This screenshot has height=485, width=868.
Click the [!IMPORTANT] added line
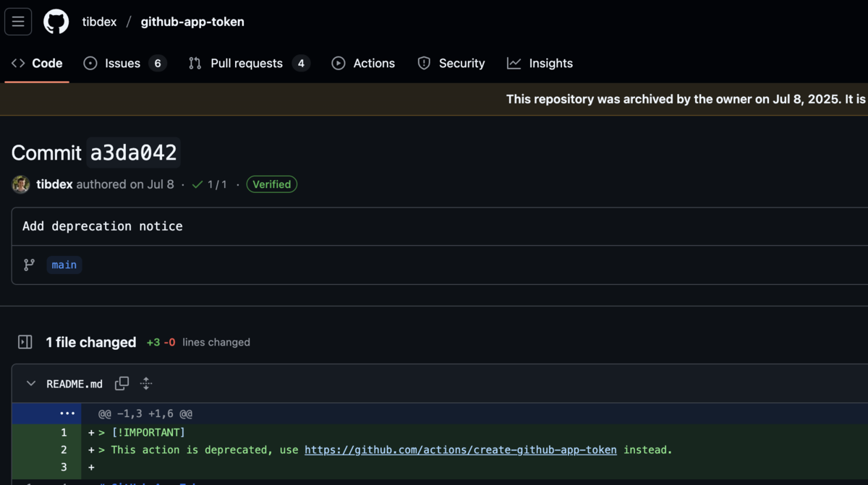click(x=148, y=432)
